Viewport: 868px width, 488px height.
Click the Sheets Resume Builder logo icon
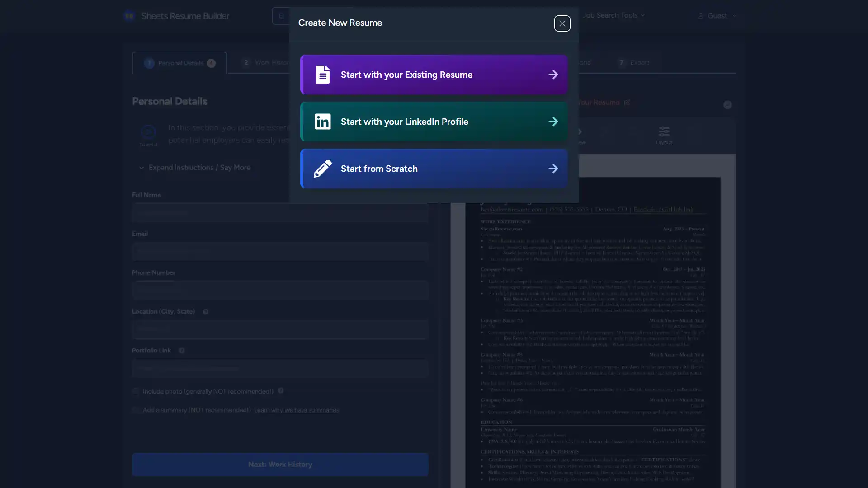[x=129, y=16]
